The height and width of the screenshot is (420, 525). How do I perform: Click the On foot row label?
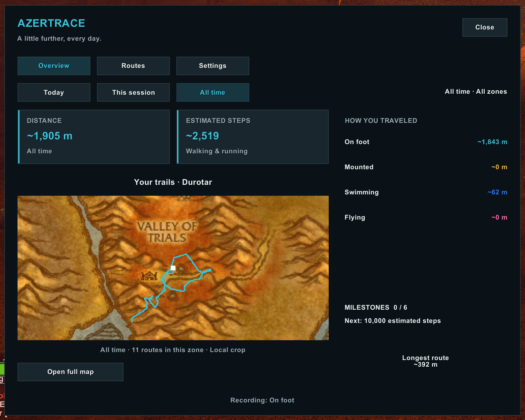(x=357, y=142)
